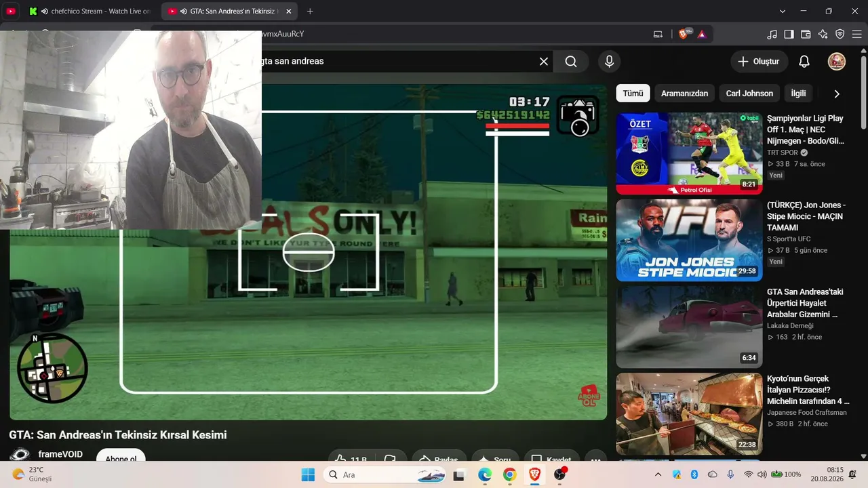
Task: Clear the YouTube search box with the X
Action: [544, 62]
